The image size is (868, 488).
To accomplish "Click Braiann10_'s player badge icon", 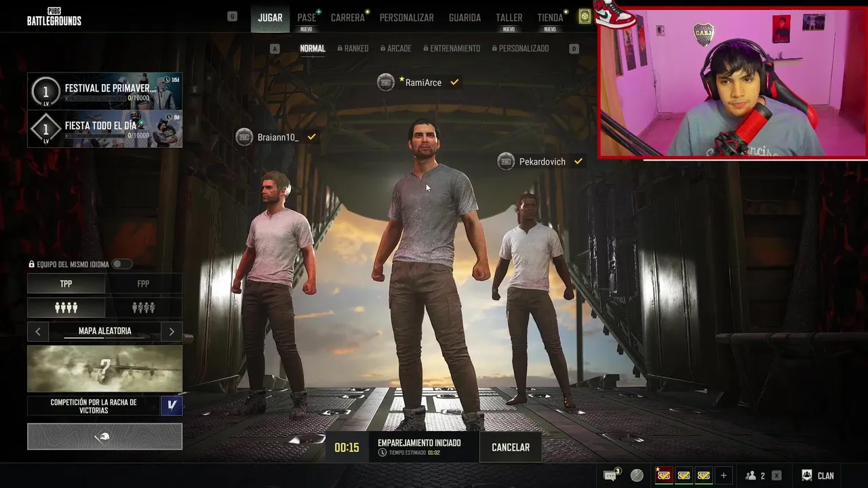I will coord(244,138).
